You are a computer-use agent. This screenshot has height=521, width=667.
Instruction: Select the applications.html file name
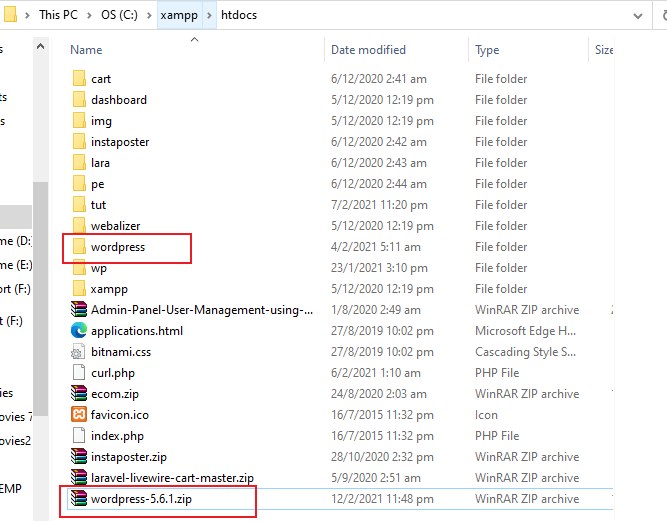(x=137, y=331)
